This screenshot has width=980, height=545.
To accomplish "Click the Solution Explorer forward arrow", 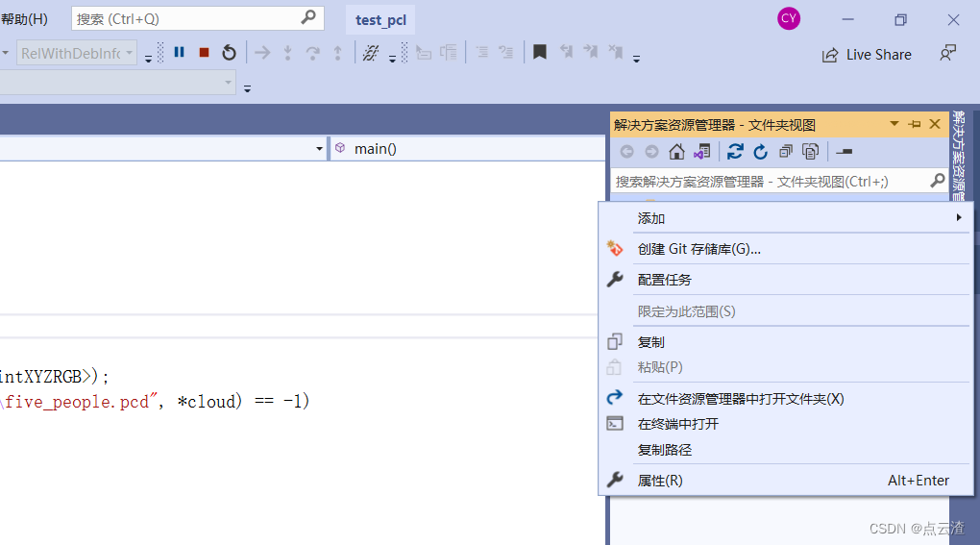I will click(651, 152).
